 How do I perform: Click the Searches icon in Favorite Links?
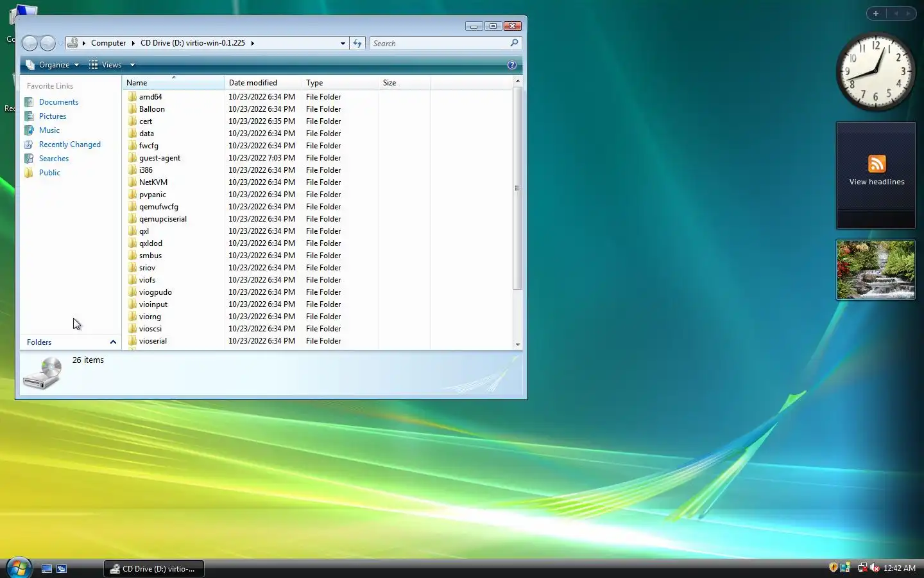[x=29, y=159]
